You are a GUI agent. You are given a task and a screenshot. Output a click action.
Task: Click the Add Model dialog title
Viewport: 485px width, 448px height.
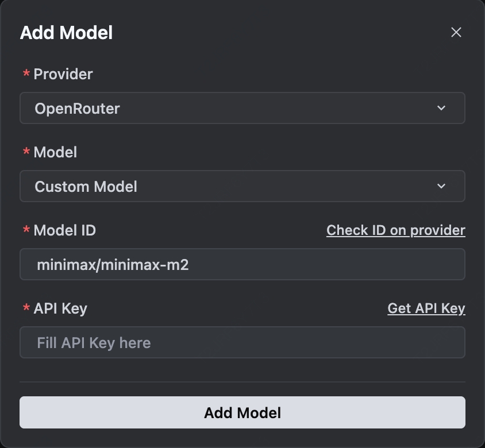click(x=66, y=33)
